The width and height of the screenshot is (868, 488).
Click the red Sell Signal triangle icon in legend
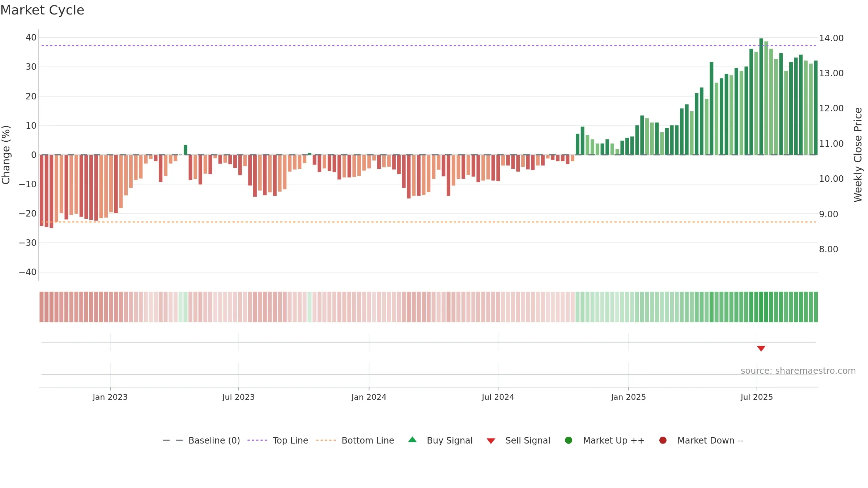pos(491,441)
